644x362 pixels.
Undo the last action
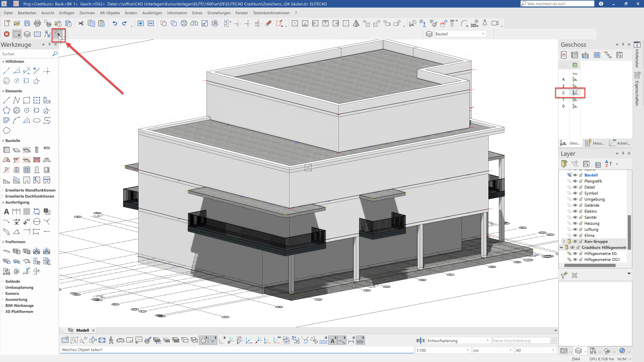pyautogui.click(x=115, y=23)
